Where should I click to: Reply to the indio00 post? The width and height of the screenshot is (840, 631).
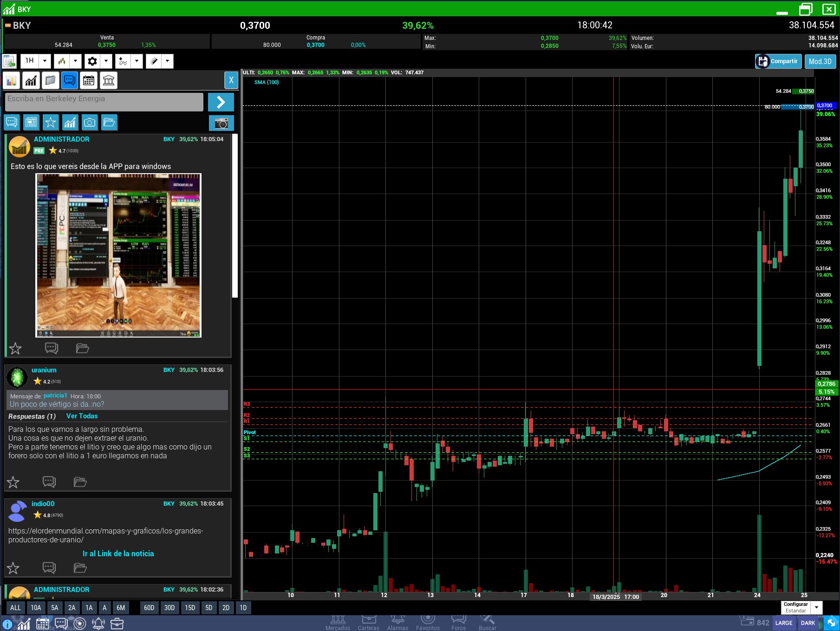tap(49, 568)
